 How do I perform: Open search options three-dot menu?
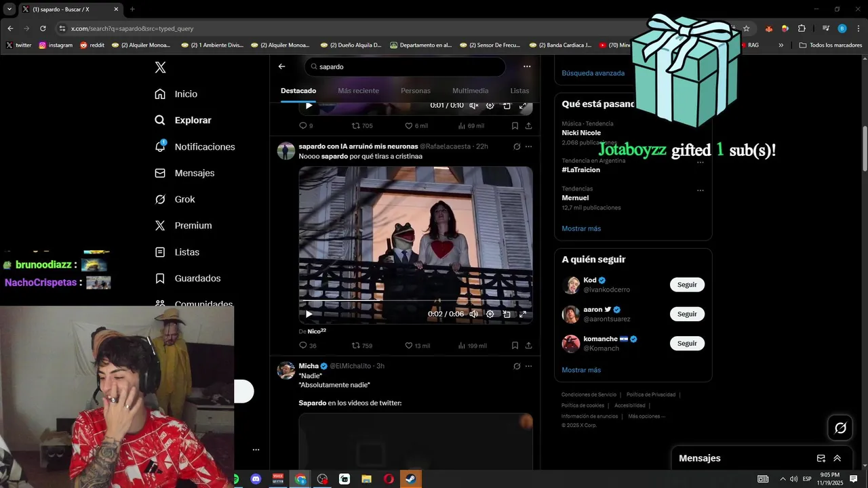tap(527, 66)
